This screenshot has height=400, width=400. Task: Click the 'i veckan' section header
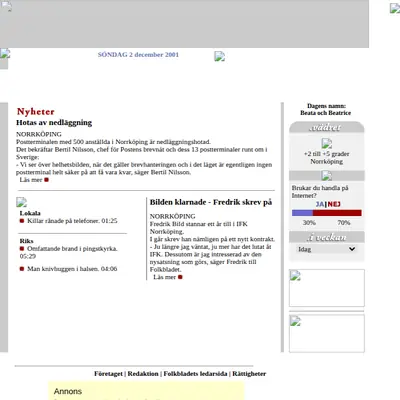click(x=327, y=237)
